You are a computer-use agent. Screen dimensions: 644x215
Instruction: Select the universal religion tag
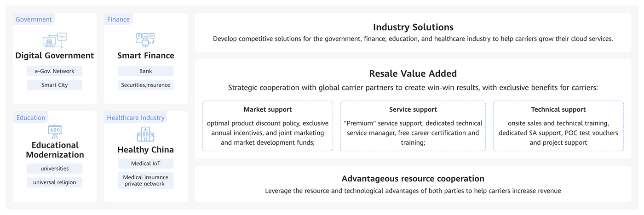(55, 182)
